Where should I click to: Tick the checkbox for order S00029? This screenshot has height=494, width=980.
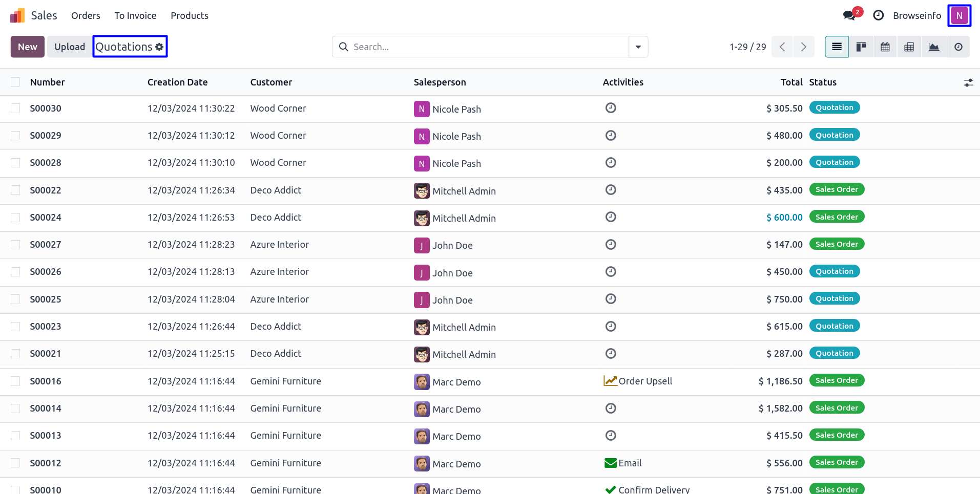click(x=15, y=136)
